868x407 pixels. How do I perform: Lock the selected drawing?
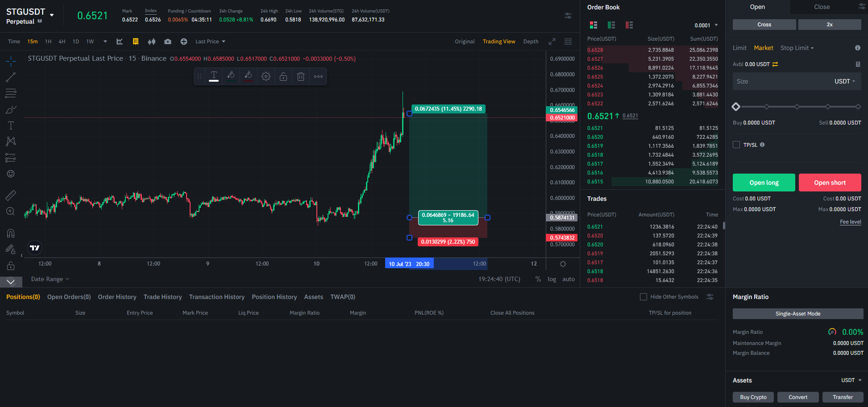[283, 76]
